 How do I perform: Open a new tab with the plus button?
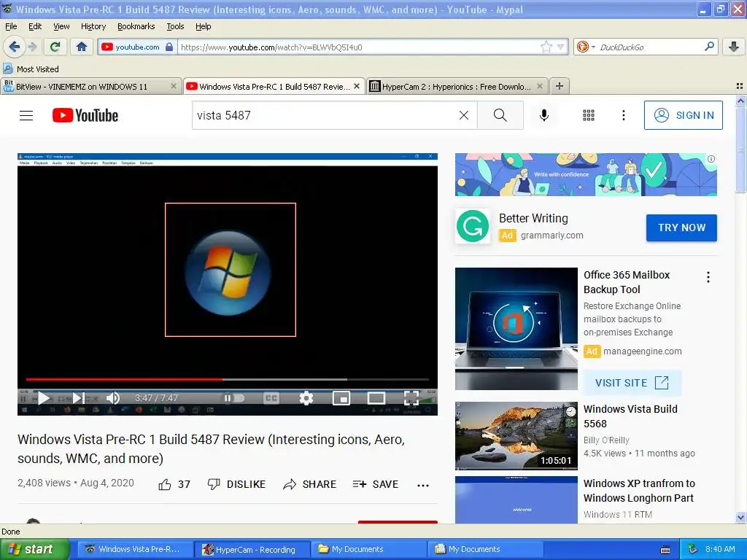pyautogui.click(x=560, y=86)
